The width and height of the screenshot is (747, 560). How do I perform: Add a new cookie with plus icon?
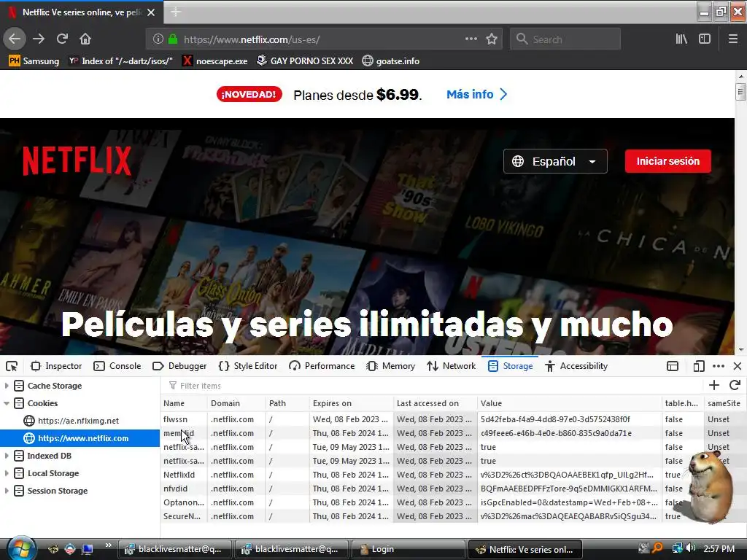point(714,385)
